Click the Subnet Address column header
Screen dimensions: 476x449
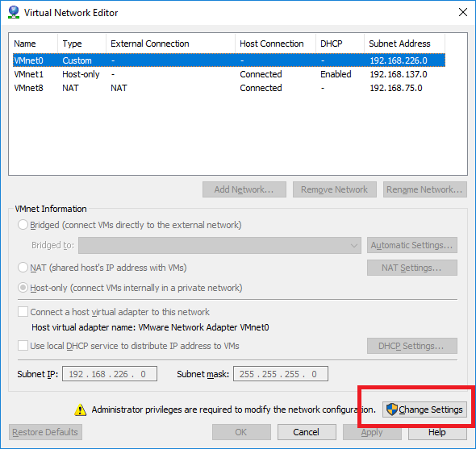[404, 44]
